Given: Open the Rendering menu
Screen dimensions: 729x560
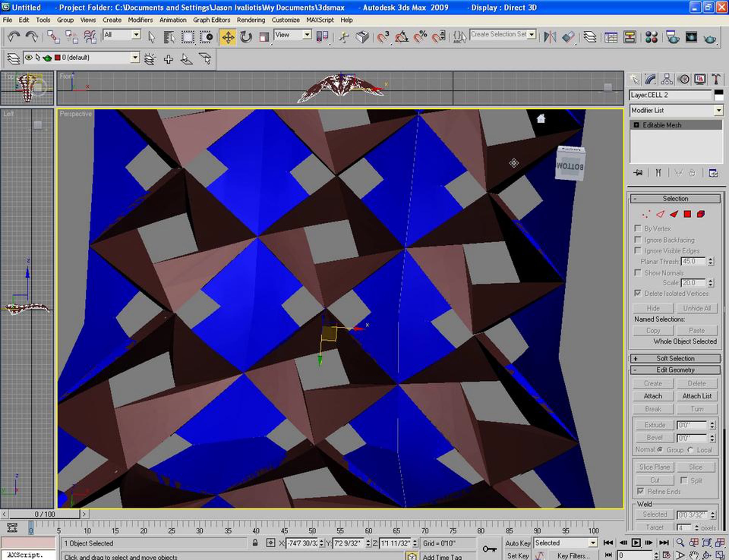Looking at the screenshot, I should click(x=251, y=20).
